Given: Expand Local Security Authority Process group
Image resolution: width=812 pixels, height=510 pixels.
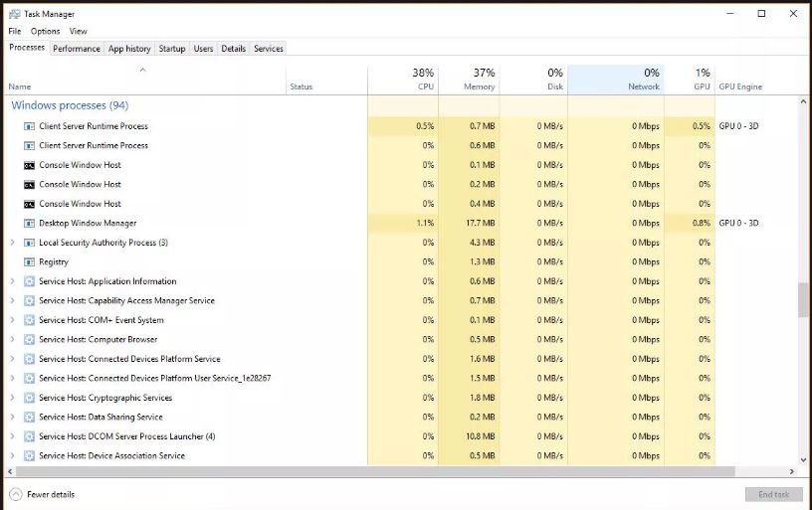Looking at the screenshot, I should 12,243.
